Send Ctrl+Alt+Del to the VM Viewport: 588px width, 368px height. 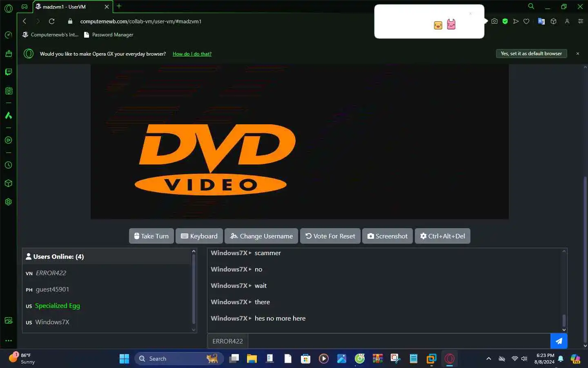(443, 236)
